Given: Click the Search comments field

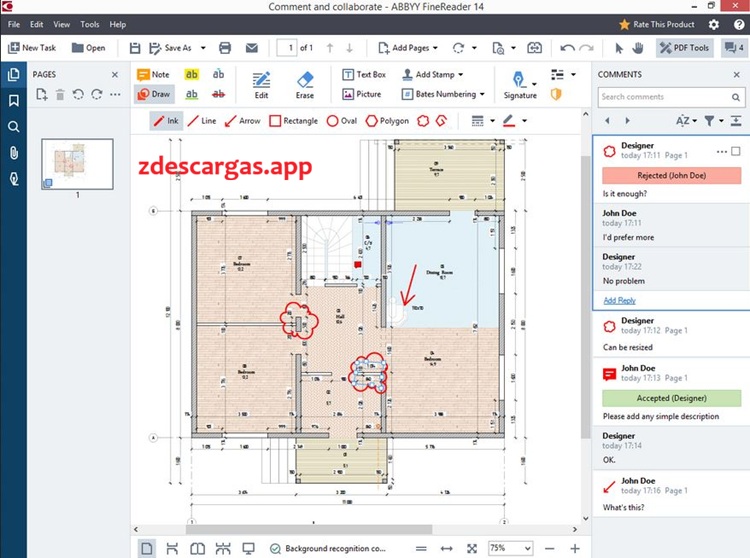Looking at the screenshot, I should (671, 97).
